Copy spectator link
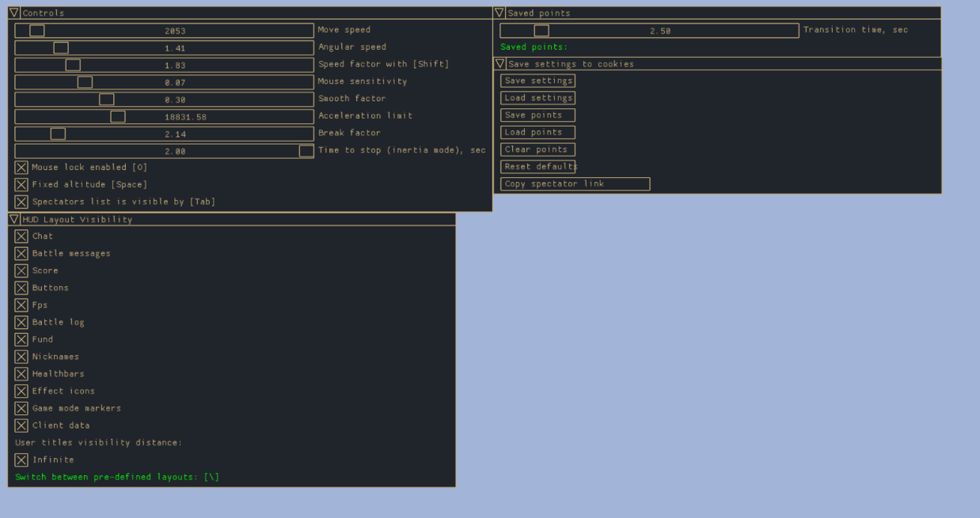980x518 pixels. tap(575, 184)
